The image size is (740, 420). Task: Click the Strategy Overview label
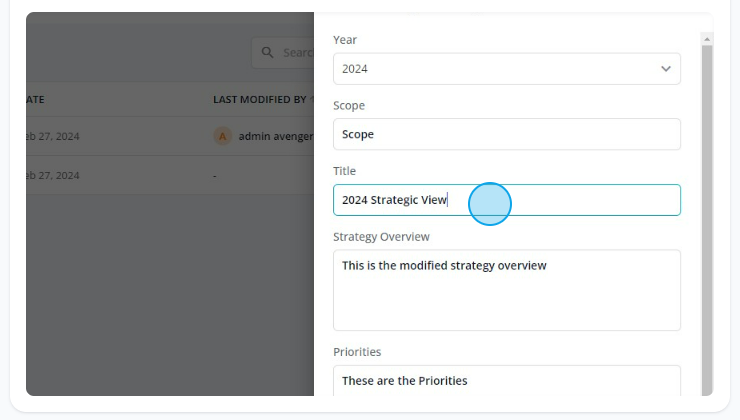[381, 237]
